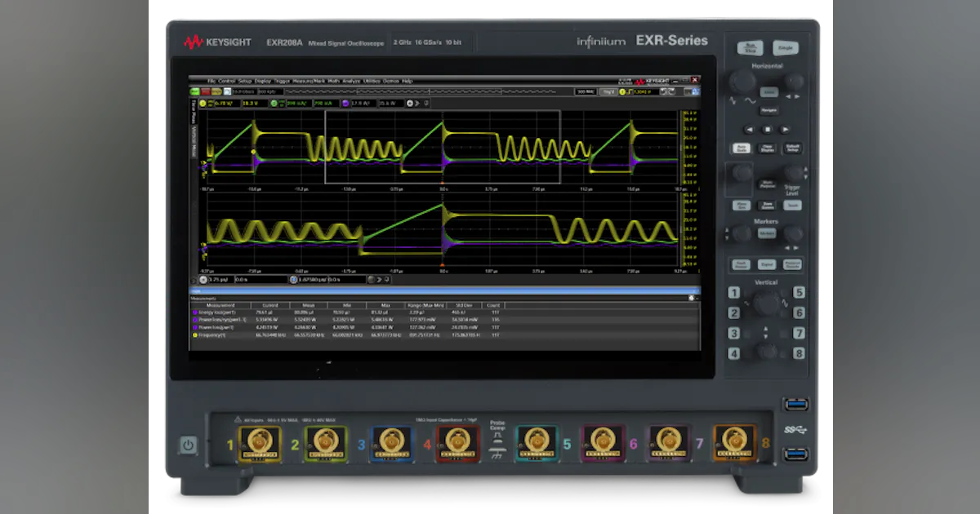The image size is (980, 514).
Task: Click the green channel 2 indicator icon
Action: tap(273, 103)
